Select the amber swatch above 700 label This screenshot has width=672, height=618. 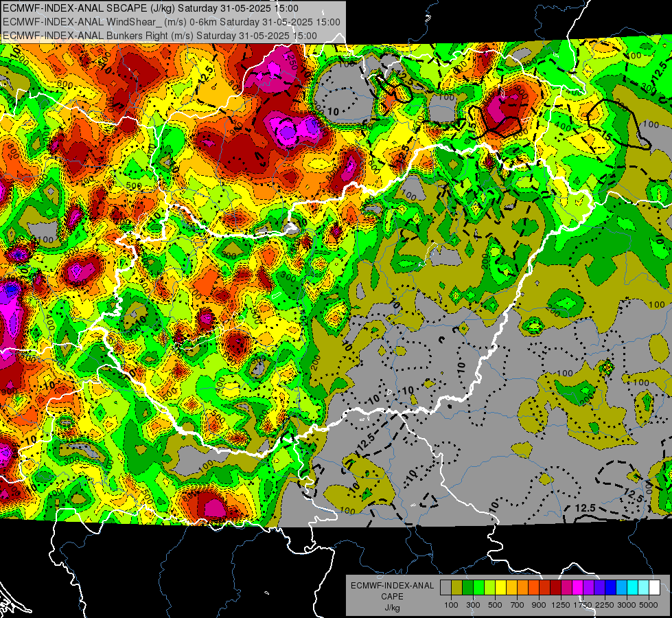click(511, 588)
